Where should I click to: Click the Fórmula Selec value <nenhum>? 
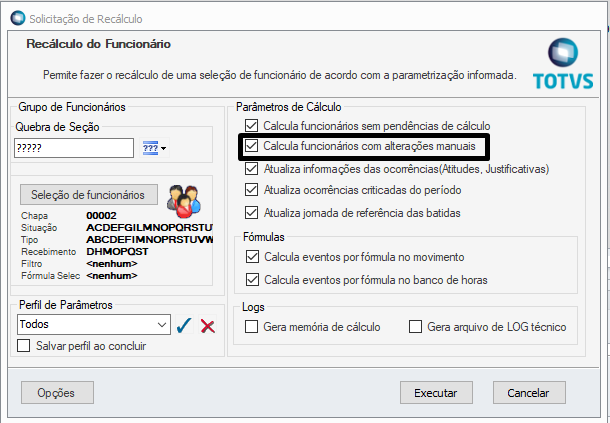112,276
